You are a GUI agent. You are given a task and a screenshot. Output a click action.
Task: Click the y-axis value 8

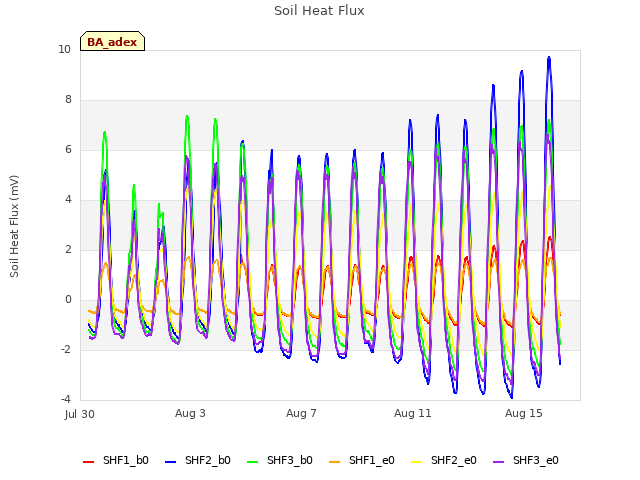68,100
